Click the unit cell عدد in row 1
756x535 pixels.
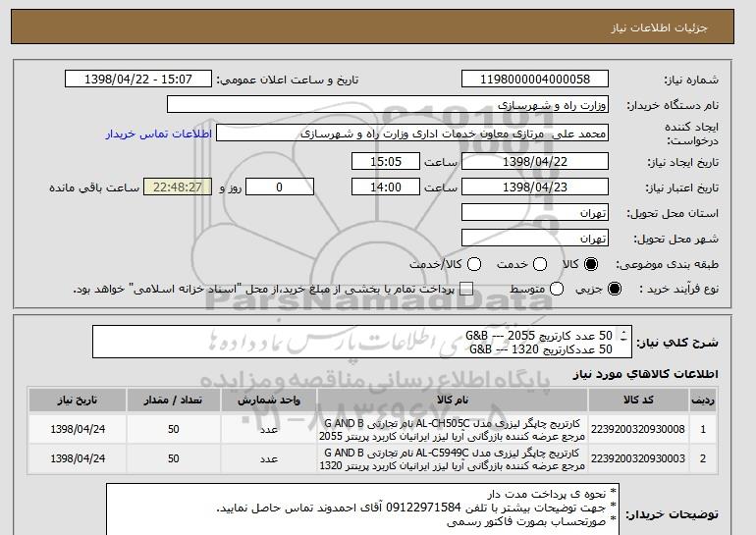(269, 429)
